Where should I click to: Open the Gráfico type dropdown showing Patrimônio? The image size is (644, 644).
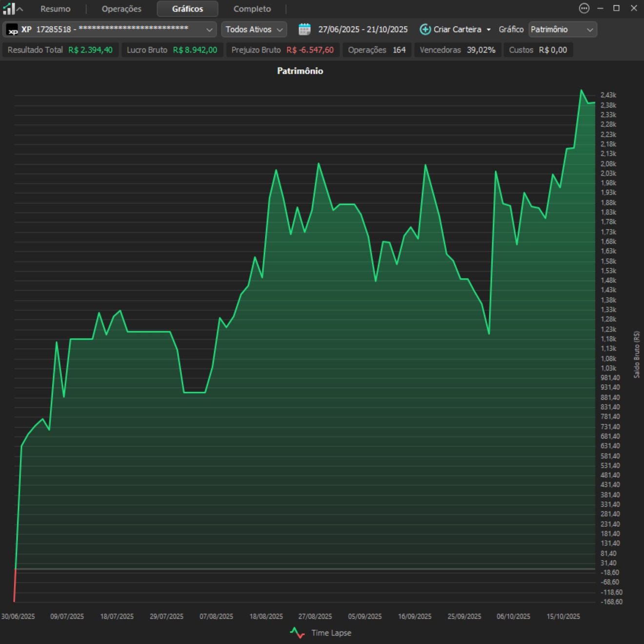click(562, 29)
